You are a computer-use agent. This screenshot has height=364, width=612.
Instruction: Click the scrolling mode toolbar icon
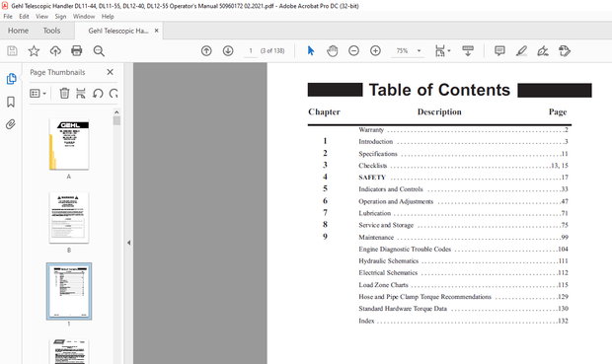tap(468, 50)
